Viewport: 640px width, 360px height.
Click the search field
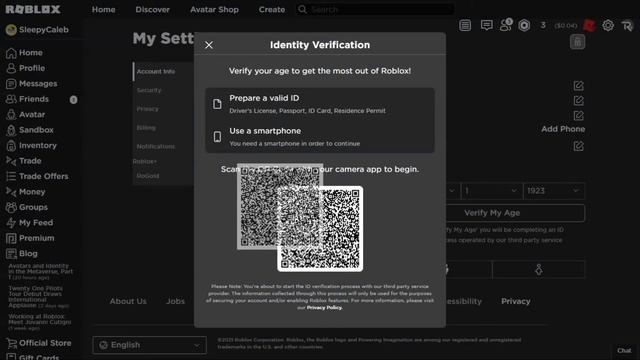376,9
